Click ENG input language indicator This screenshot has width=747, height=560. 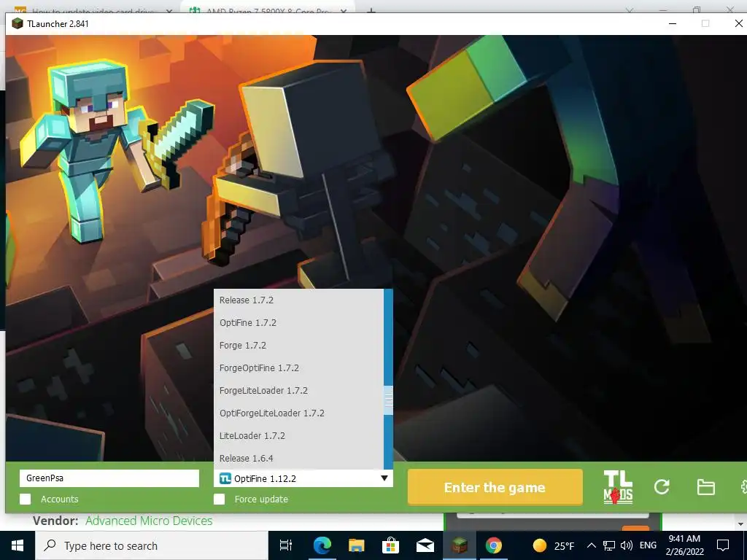(648, 545)
